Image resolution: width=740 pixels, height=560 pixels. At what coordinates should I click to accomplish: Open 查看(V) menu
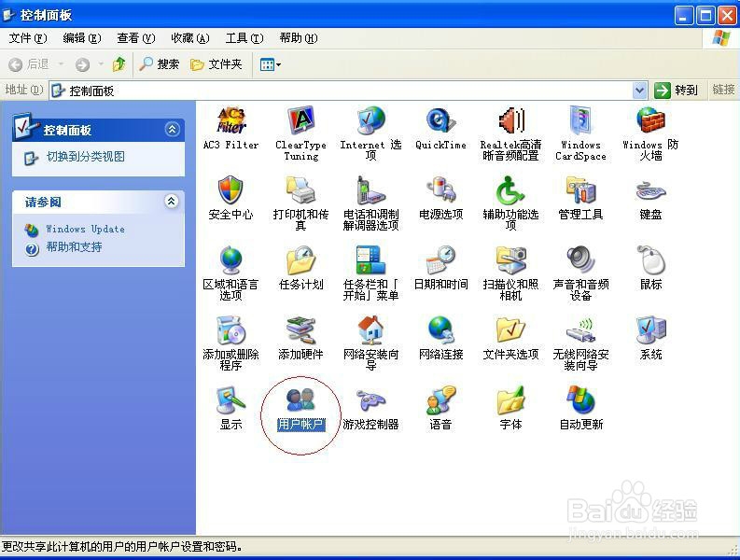coord(136,38)
